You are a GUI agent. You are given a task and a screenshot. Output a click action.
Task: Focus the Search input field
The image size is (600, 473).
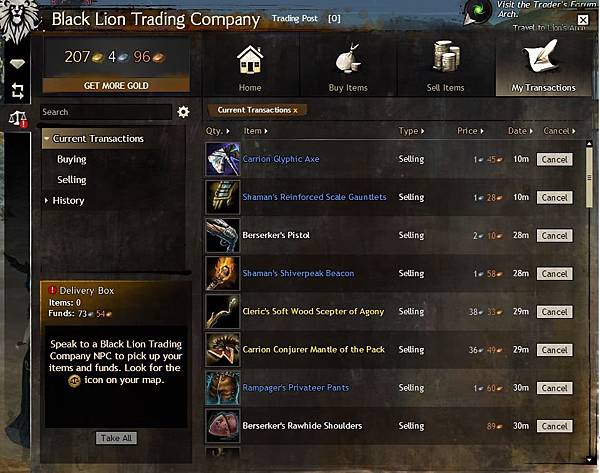click(106, 112)
